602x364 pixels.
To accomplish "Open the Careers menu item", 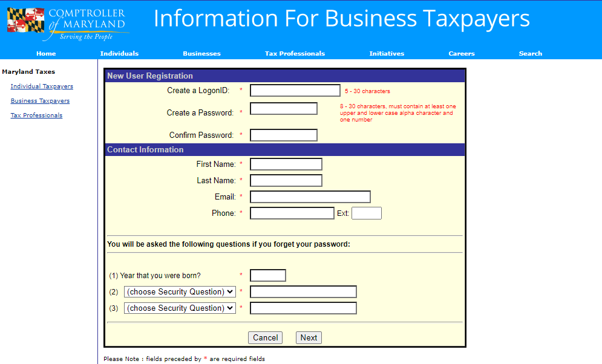I will coord(462,53).
